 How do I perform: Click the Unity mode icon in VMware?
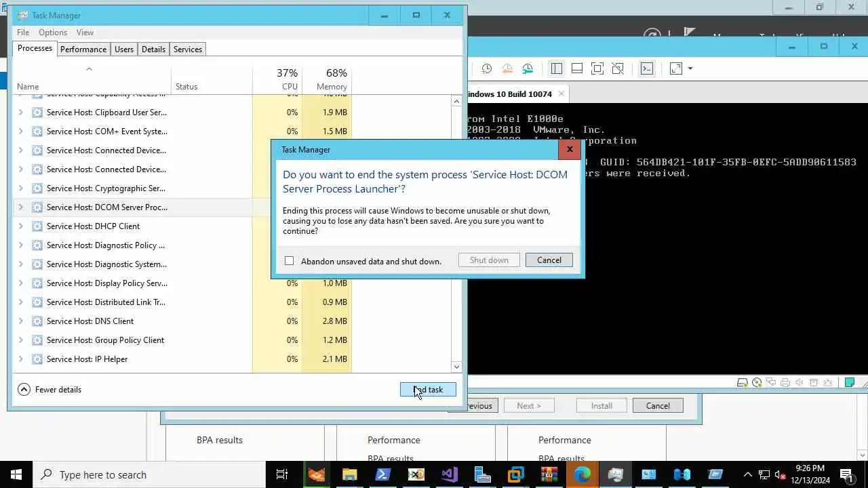[x=618, y=68]
